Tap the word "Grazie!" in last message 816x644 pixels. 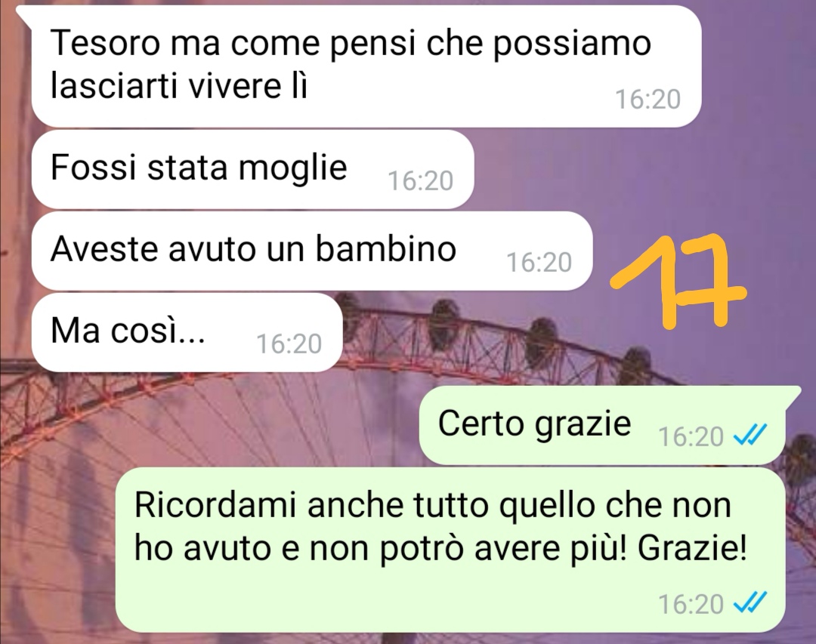tap(692, 547)
